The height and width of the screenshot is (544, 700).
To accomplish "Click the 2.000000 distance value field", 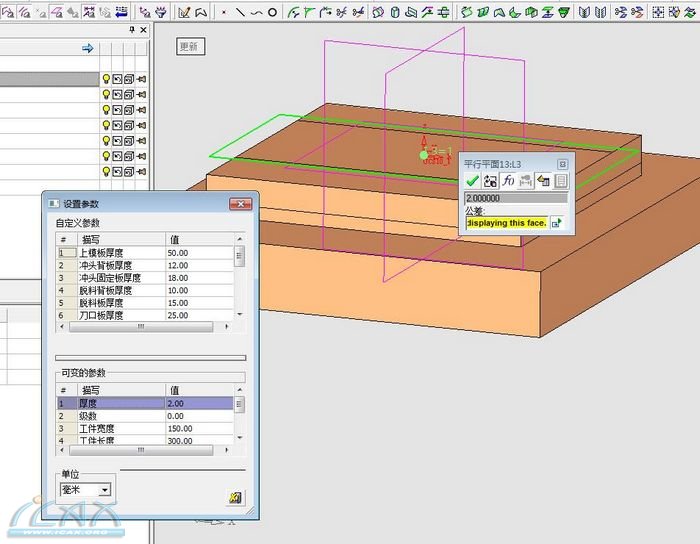I will pos(516,198).
